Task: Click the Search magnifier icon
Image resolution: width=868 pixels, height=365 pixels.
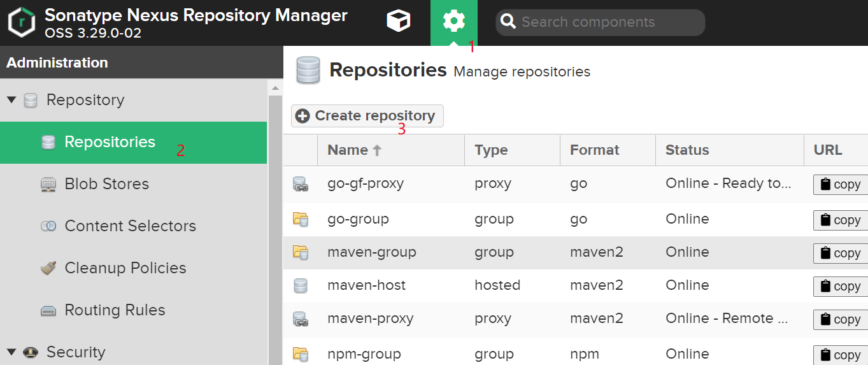Action: pyautogui.click(x=508, y=22)
